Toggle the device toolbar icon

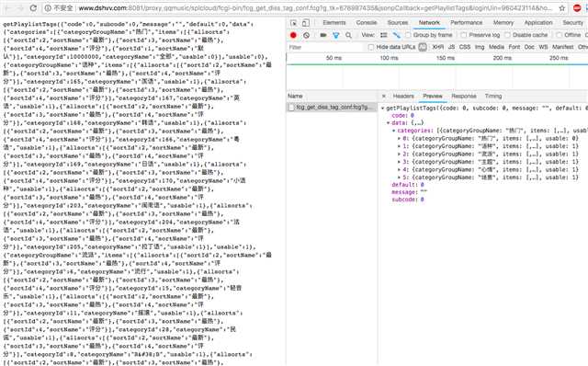(306, 23)
